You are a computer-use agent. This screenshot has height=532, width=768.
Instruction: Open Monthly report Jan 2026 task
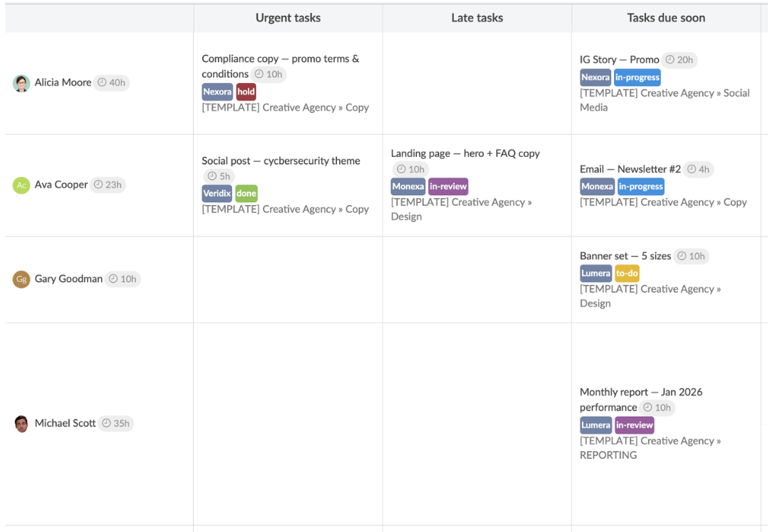(641, 392)
